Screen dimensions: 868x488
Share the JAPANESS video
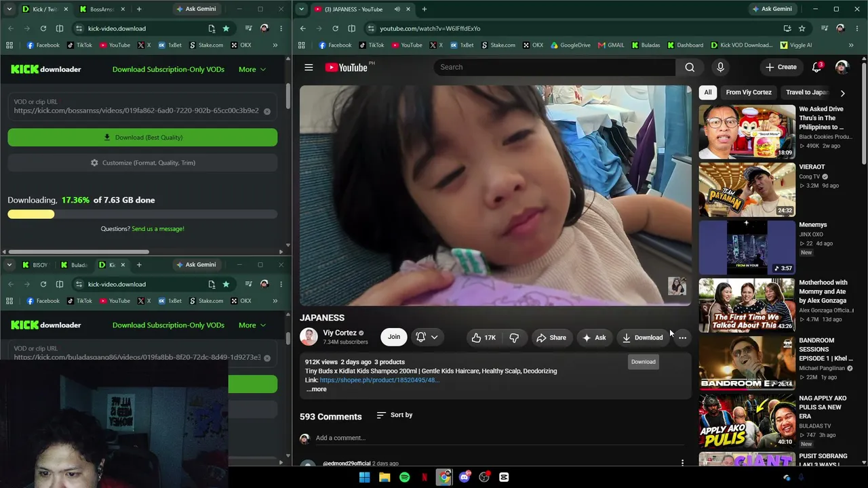click(x=551, y=338)
